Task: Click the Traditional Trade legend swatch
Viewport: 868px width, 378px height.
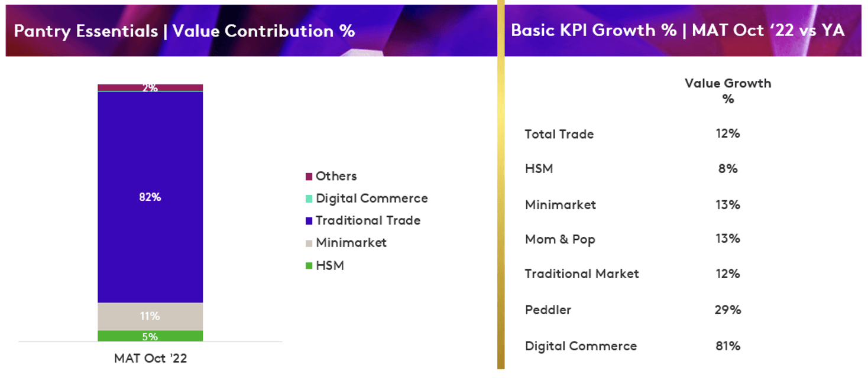Action: pyautogui.click(x=309, y=221)
